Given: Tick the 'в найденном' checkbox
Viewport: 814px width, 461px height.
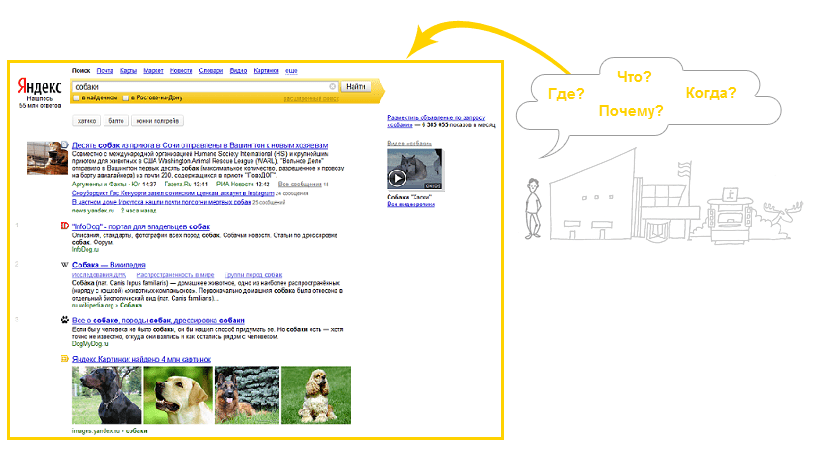Looking at the screenshot, I should coord(76,98).
